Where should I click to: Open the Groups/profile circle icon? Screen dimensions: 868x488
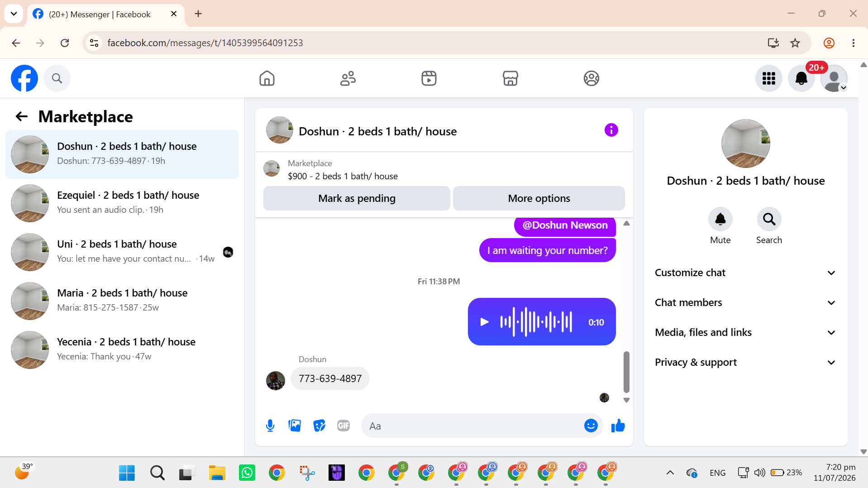(591, 78)
